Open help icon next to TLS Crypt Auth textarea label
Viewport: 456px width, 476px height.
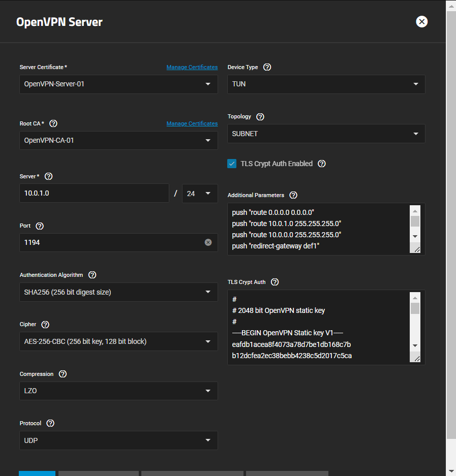(x=275, y=282)
